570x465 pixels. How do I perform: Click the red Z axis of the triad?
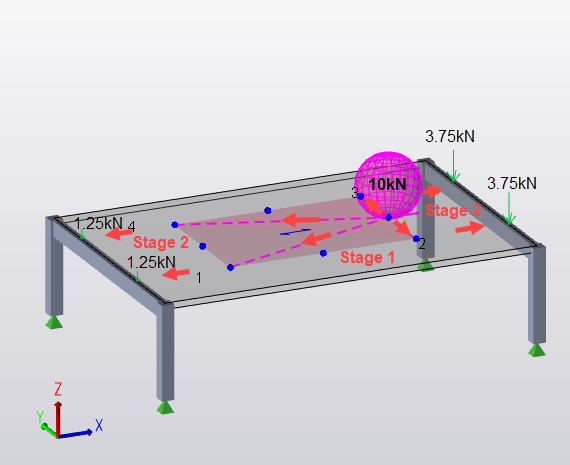pos(58,418)
